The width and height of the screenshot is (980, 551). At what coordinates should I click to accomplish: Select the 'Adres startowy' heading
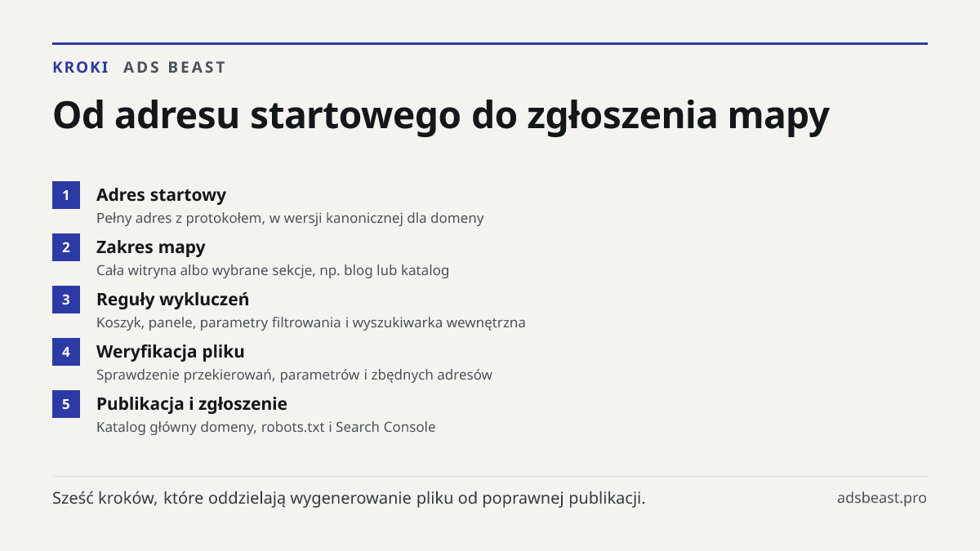click(x=162, y=195)
